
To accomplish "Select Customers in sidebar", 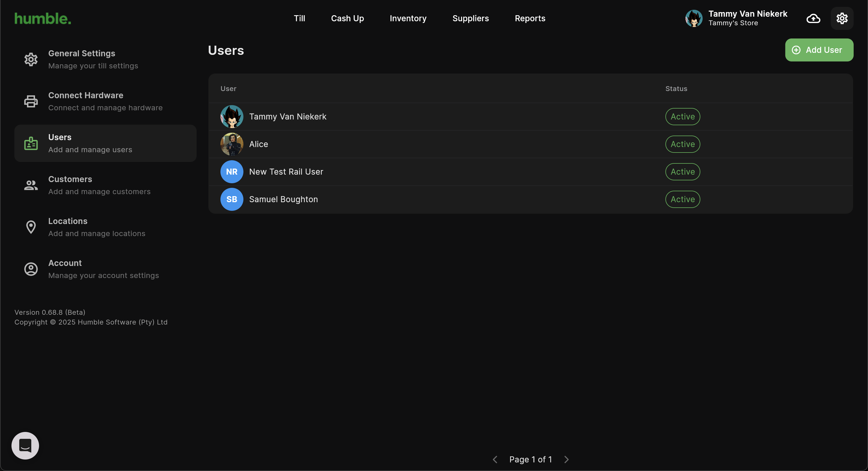I will click(x=105, y=185).
